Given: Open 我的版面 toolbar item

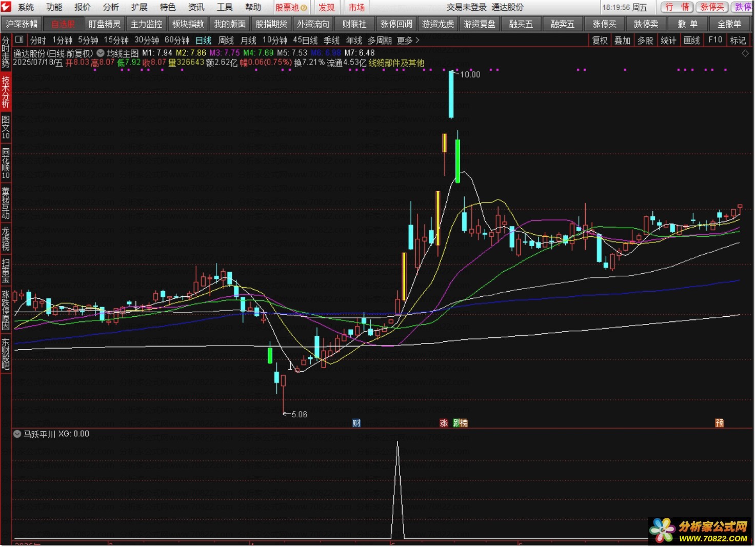Looking at the screenshot, I should (x=230, y=24).
